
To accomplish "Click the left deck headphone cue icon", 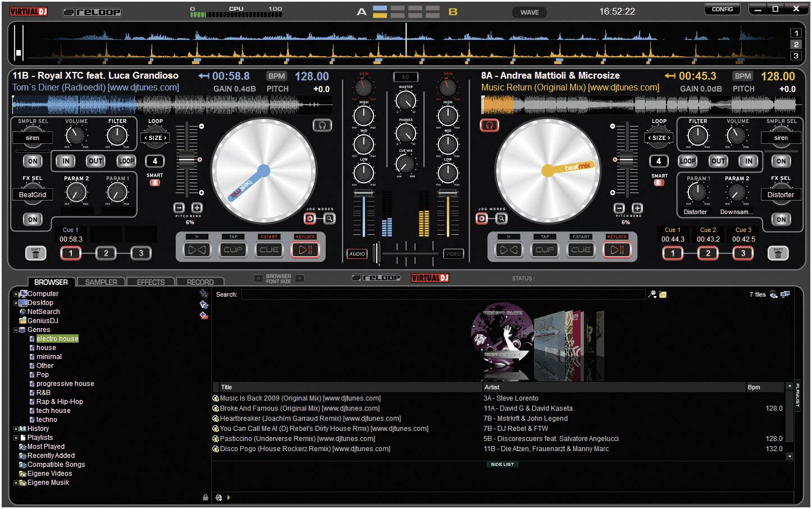I will [322, 125].
